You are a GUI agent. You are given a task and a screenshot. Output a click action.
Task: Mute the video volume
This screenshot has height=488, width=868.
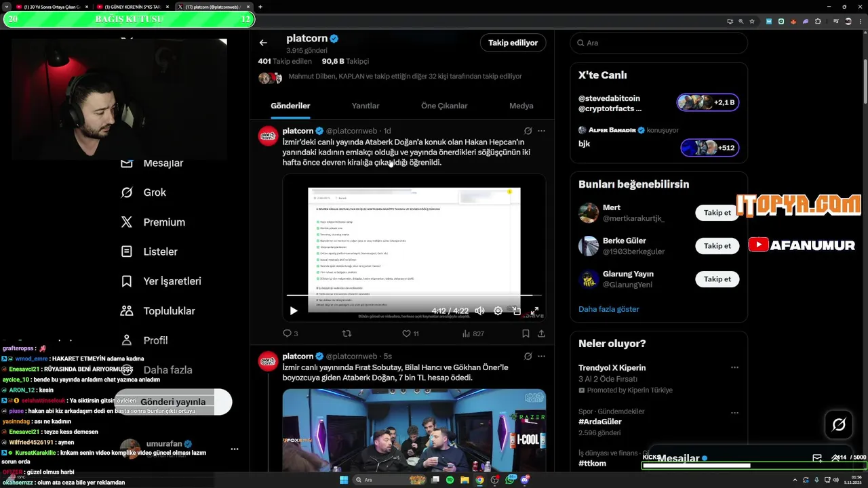point(479,311)
